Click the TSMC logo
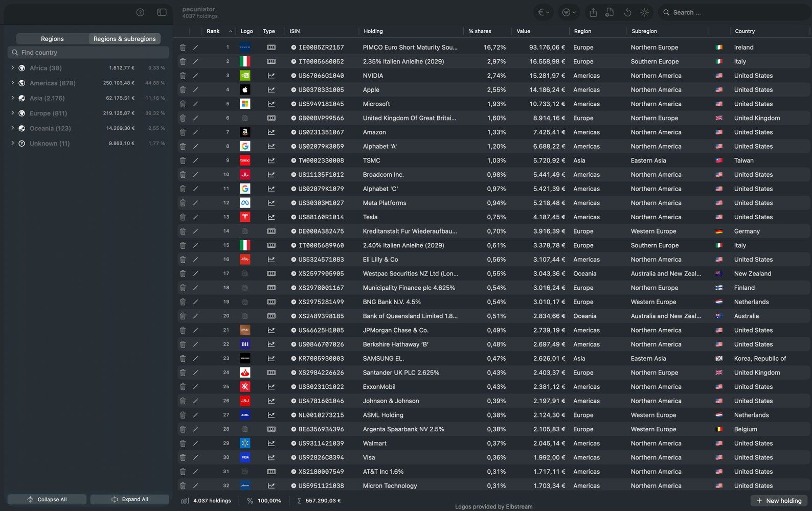 coord(245,160)
